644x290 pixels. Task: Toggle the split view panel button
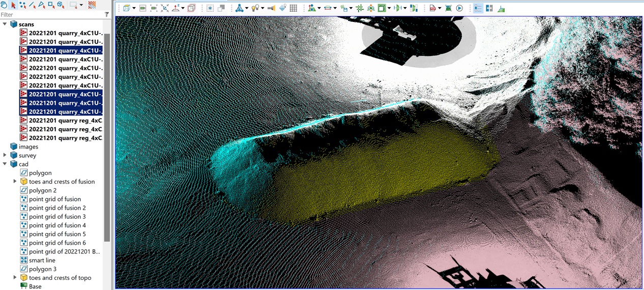489,8
